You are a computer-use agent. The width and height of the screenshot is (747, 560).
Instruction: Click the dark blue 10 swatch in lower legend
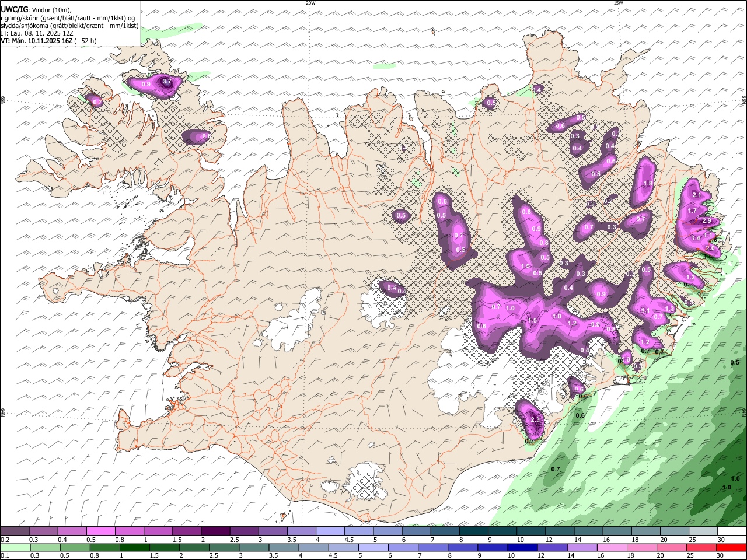523,548
